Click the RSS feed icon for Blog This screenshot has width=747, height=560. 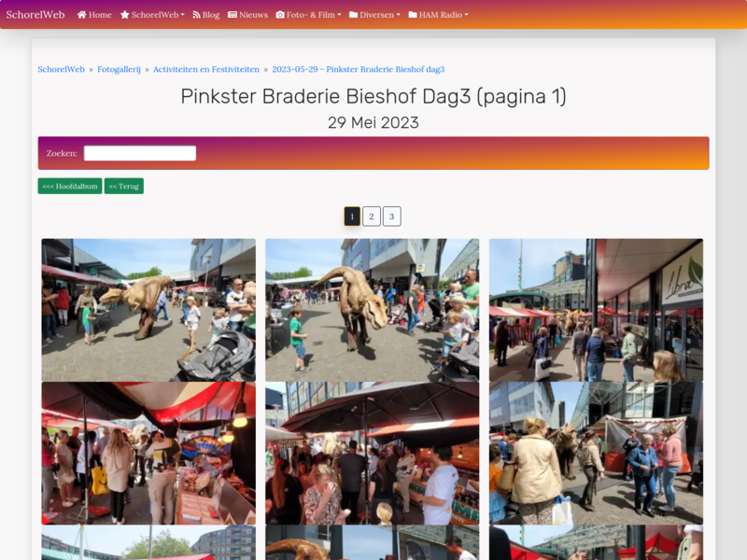pyautogui.click(x=196, y=15)
